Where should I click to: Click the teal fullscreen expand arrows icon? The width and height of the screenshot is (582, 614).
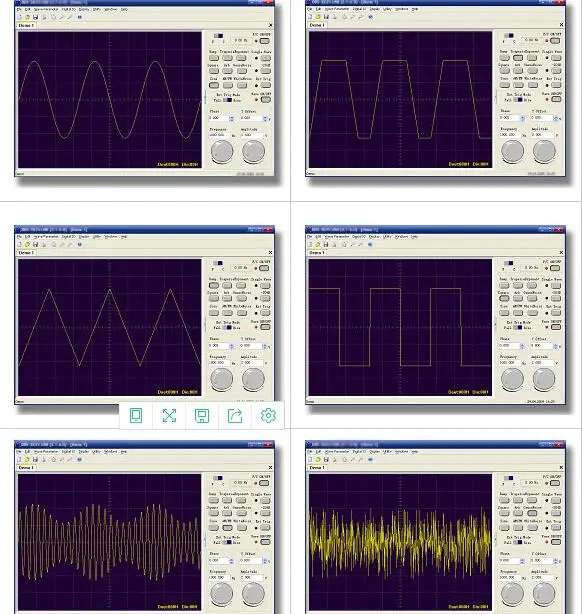pos(169,415)
